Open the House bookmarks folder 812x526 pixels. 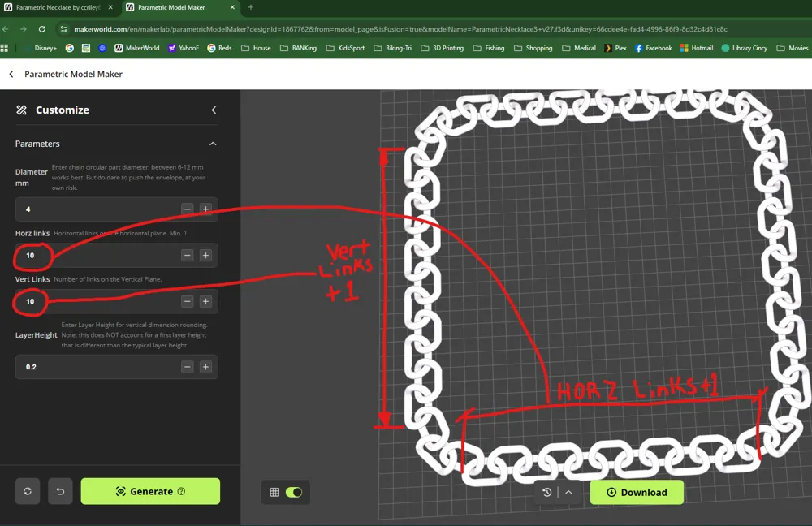click(256, 48)
